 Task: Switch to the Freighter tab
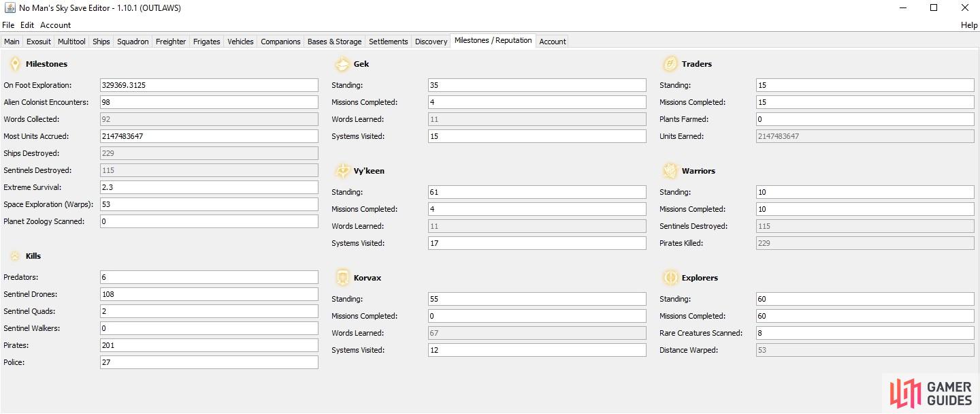(171, 42)
